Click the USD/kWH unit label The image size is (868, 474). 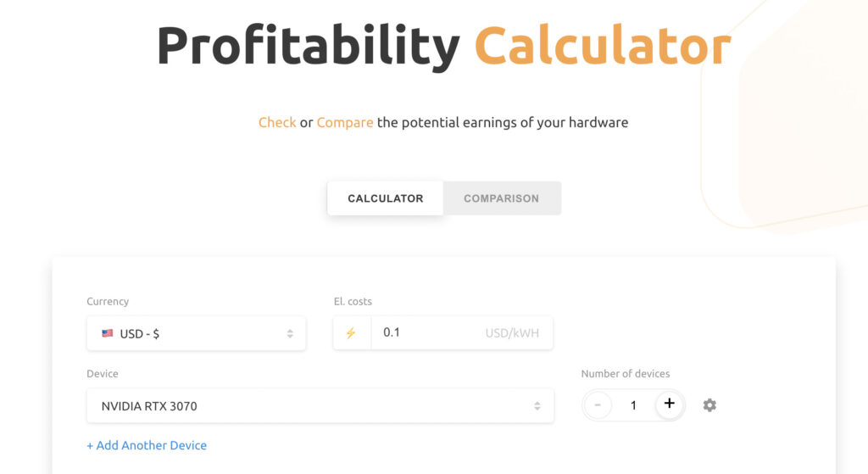pos(512,333)
